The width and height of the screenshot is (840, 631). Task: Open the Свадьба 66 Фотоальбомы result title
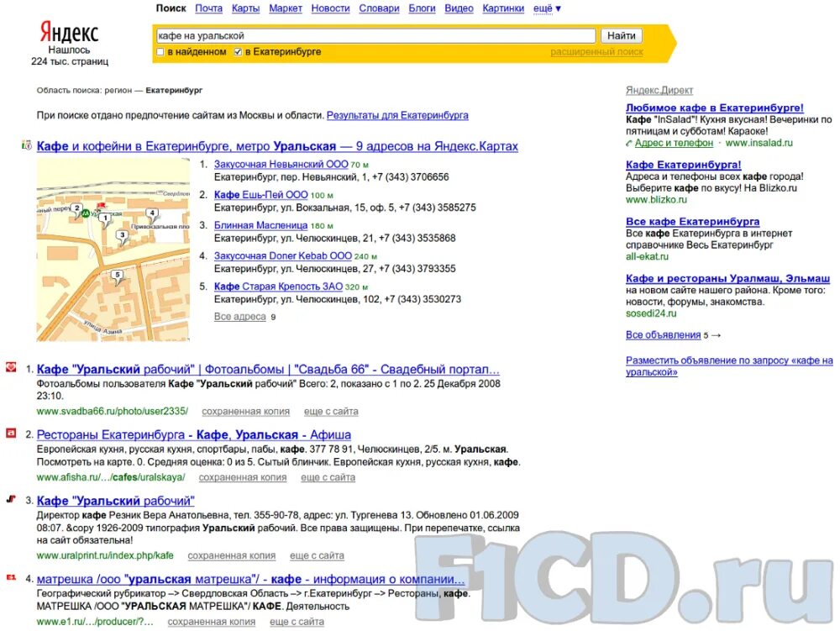268,370
